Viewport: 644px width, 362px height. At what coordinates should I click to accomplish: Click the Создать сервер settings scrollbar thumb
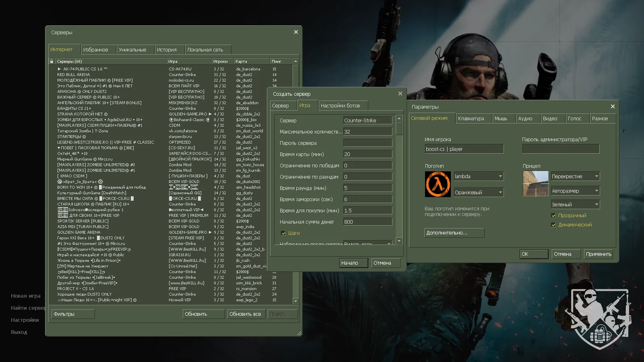[399, 129]
